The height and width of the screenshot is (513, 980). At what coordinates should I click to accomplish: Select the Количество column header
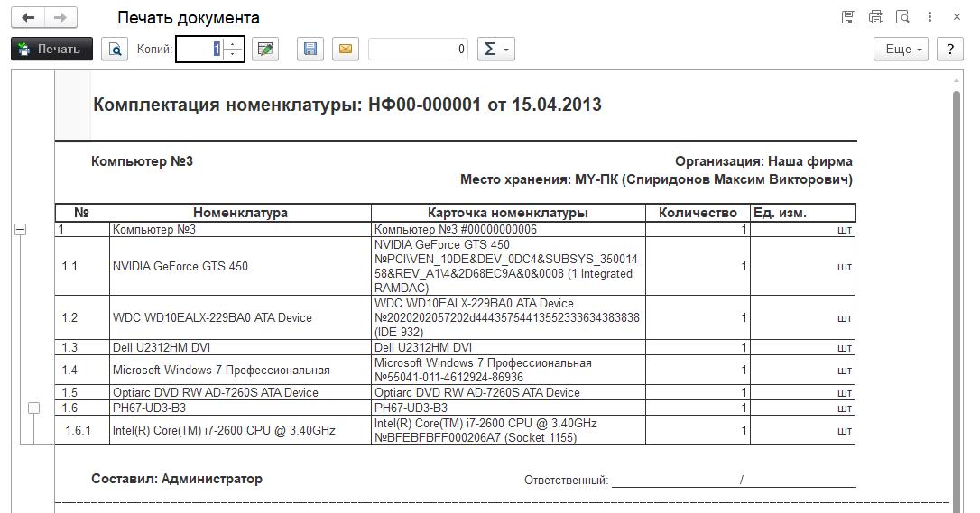pyautogui.click(x=698, y=213)
